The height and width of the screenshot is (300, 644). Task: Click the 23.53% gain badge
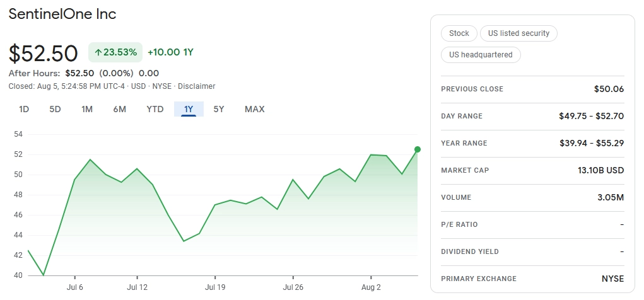(x=115, y=52)
